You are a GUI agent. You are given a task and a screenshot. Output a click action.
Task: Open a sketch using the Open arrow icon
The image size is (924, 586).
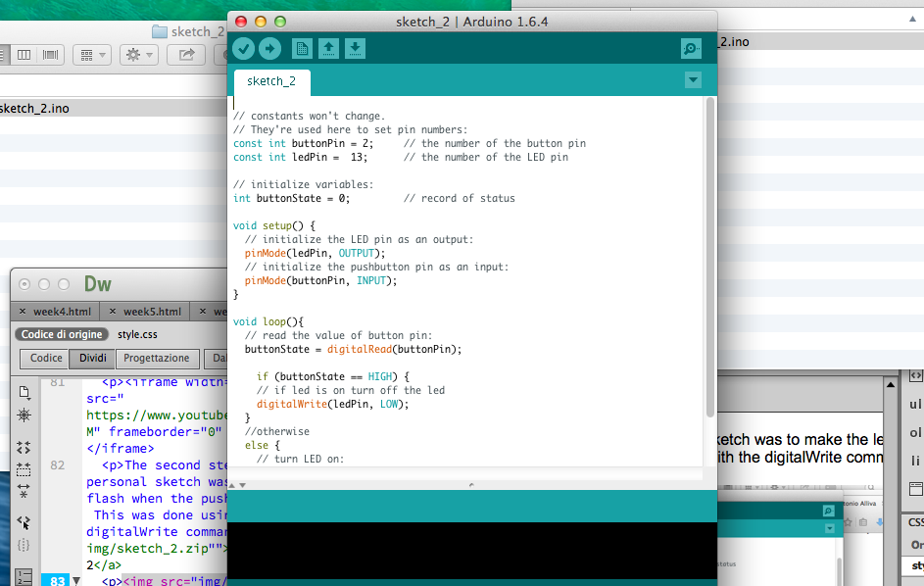[329, 48]
